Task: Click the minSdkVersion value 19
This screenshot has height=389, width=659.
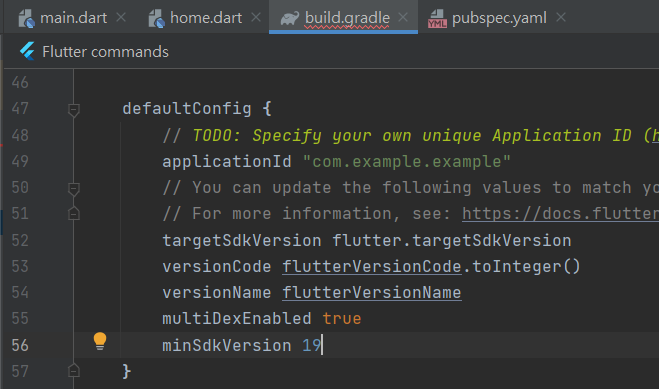Action: click(311, 345)
